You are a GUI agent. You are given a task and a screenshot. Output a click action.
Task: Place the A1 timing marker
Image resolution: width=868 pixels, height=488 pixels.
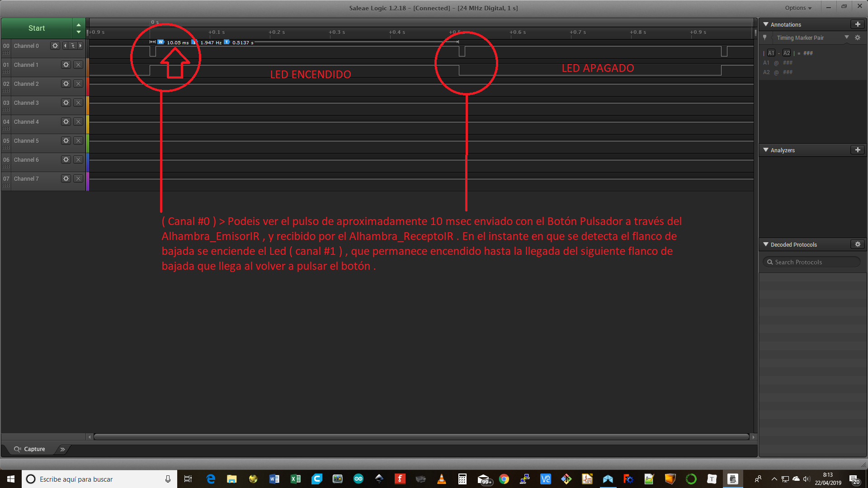point(771,53)
